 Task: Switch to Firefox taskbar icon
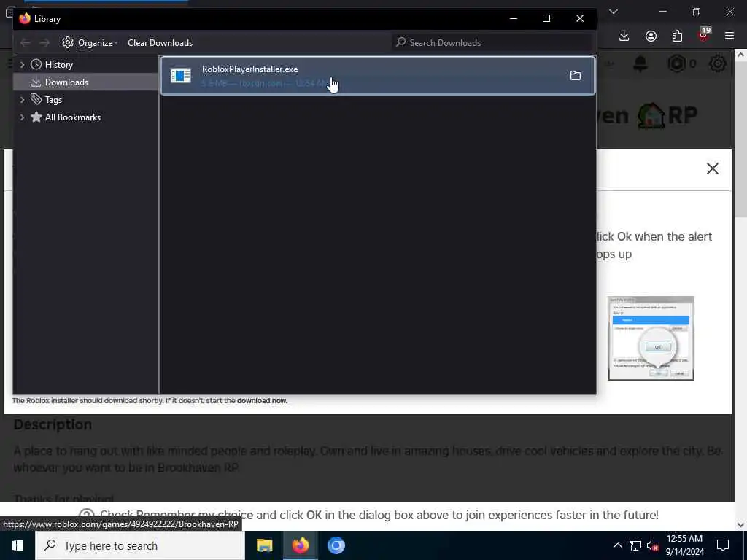300,545
